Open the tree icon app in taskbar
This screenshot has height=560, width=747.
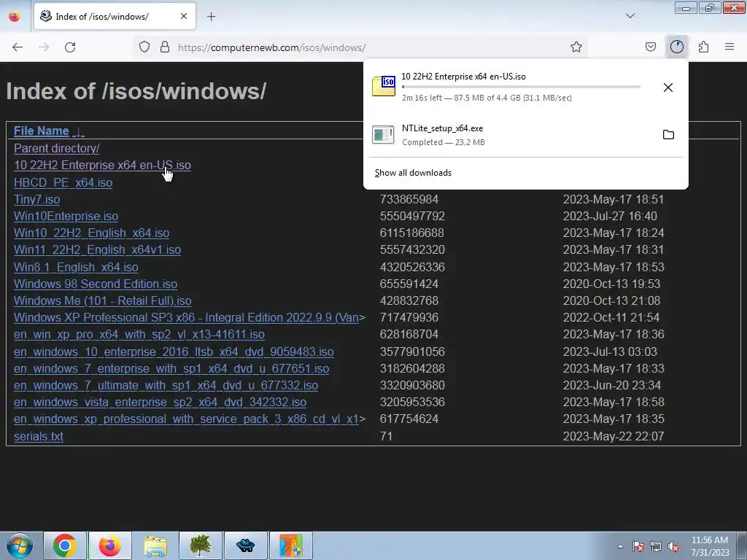coord(201,545)
